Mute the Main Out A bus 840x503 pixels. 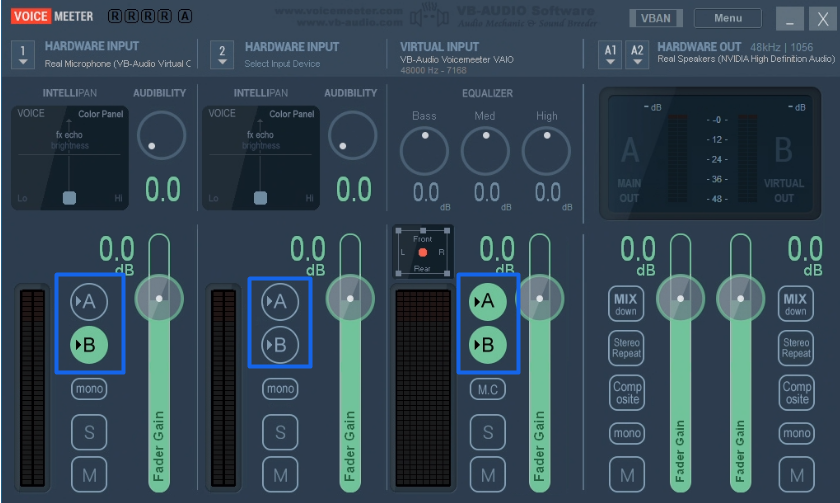pyautogui.click(x=627, y=475)
